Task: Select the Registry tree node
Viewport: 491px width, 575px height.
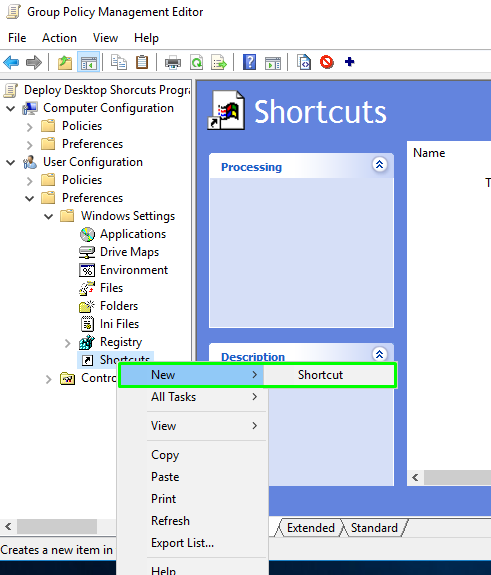Action: [121, 342]
